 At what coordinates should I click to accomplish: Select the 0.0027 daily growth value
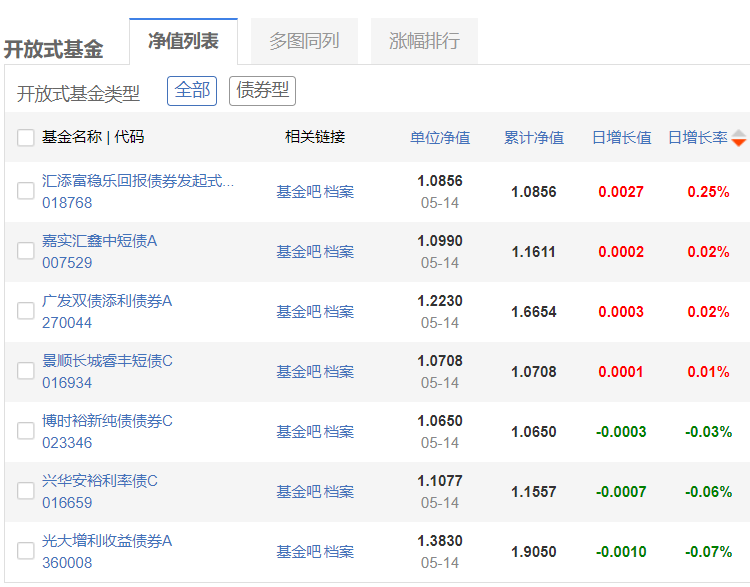click(x=621, y=192)
